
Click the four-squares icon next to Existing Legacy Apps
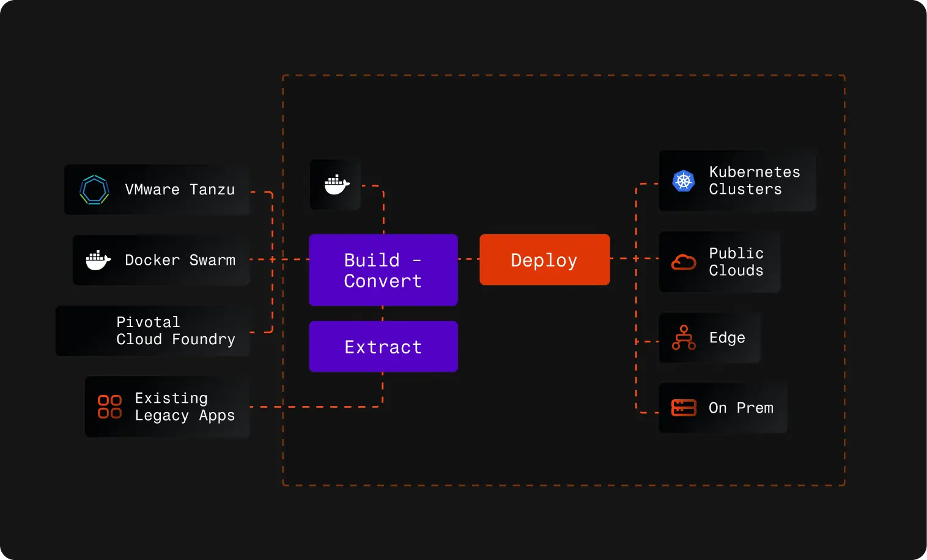(109, 407)
